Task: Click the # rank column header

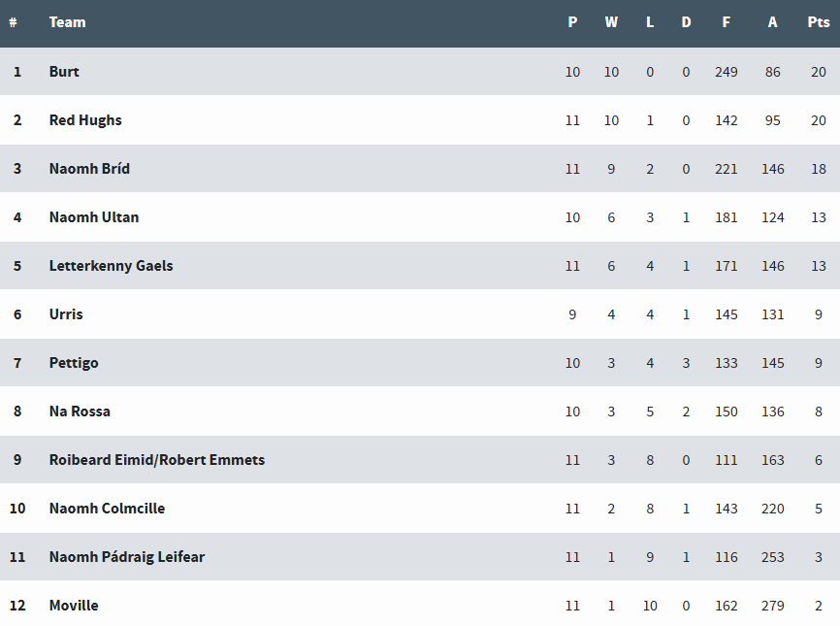Action: 14,22
